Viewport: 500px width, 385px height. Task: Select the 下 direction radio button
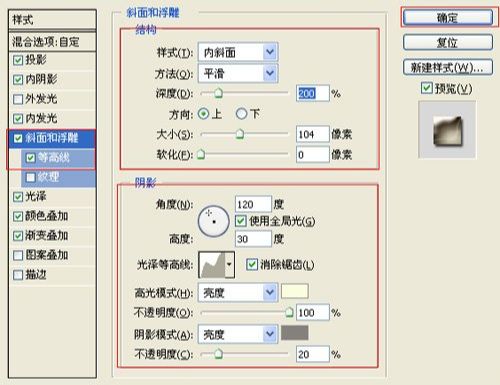(x=241, y=114)
